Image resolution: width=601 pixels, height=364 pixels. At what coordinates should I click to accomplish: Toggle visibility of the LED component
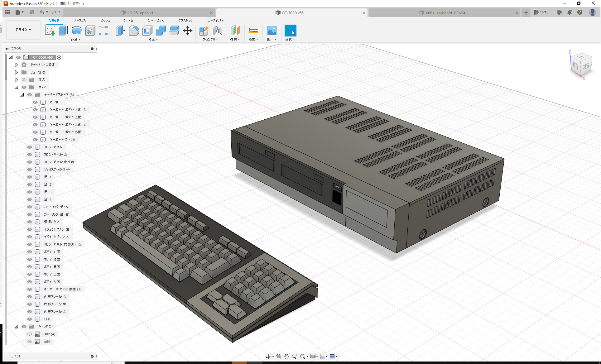coord(29,319)
